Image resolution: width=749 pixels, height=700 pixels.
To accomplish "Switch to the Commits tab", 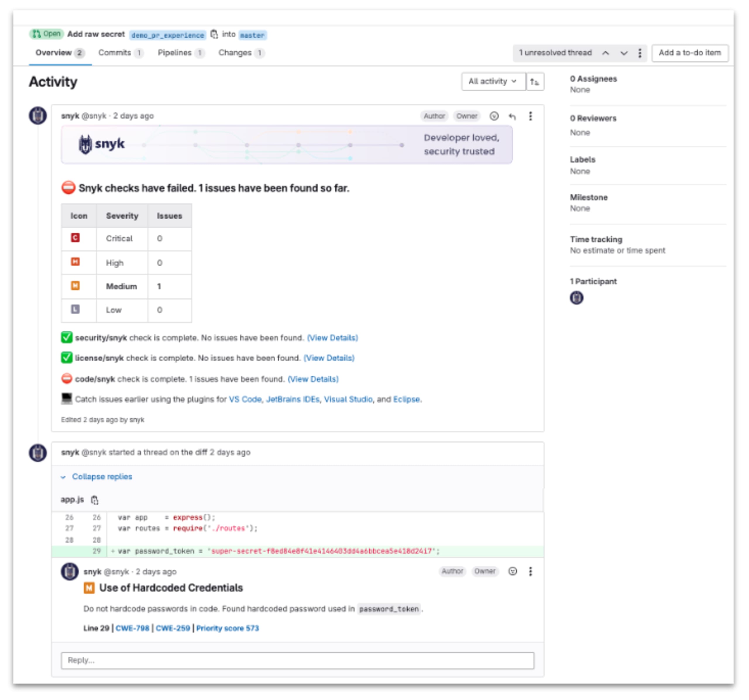I will point(121,53).
